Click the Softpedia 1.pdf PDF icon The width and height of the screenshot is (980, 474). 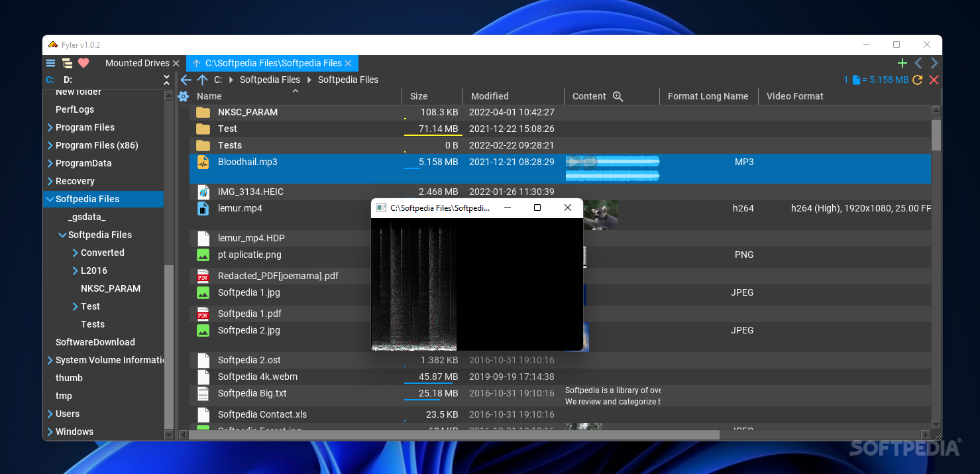point(203,314)
